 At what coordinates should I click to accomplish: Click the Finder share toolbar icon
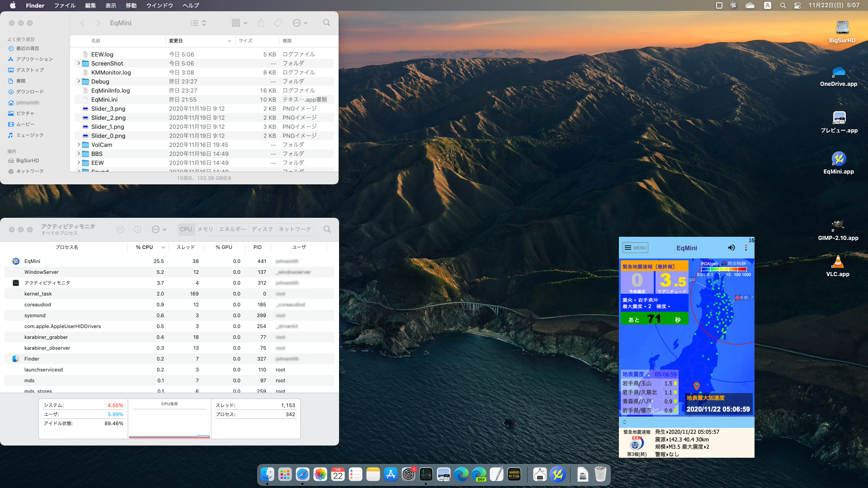(261, 23)
